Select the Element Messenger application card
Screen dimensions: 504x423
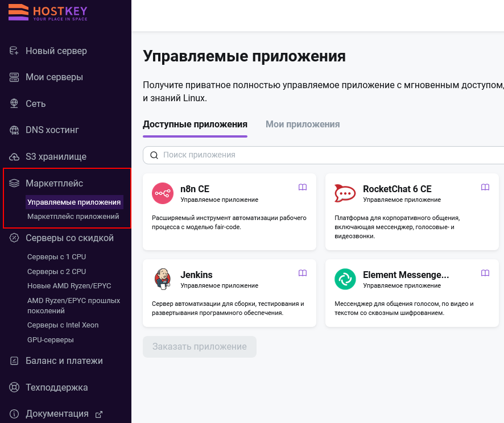click(x=412, y=293)
